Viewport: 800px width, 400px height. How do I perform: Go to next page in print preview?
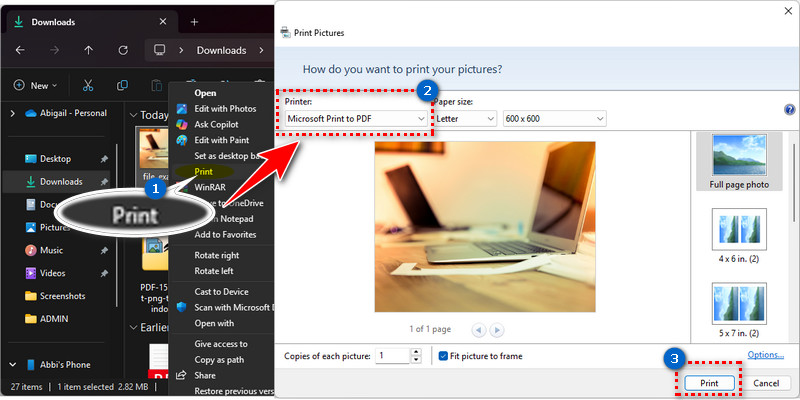tap(497, 330)
